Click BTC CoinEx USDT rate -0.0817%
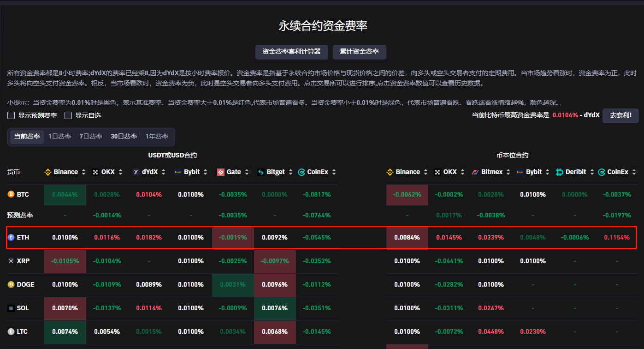Image resolution: width=644 pixels, height=349 pixels. 317,195
